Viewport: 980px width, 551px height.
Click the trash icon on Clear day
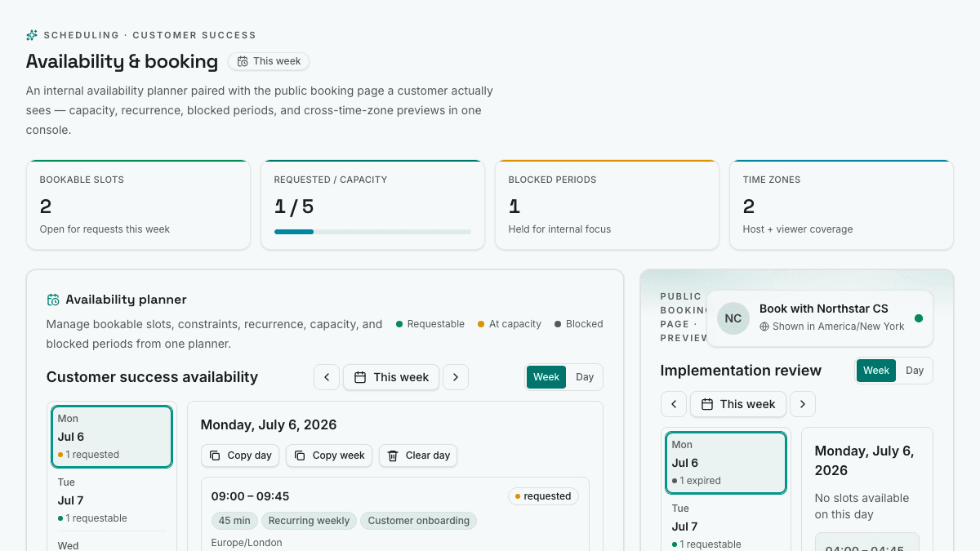click(x=393, y=455)
